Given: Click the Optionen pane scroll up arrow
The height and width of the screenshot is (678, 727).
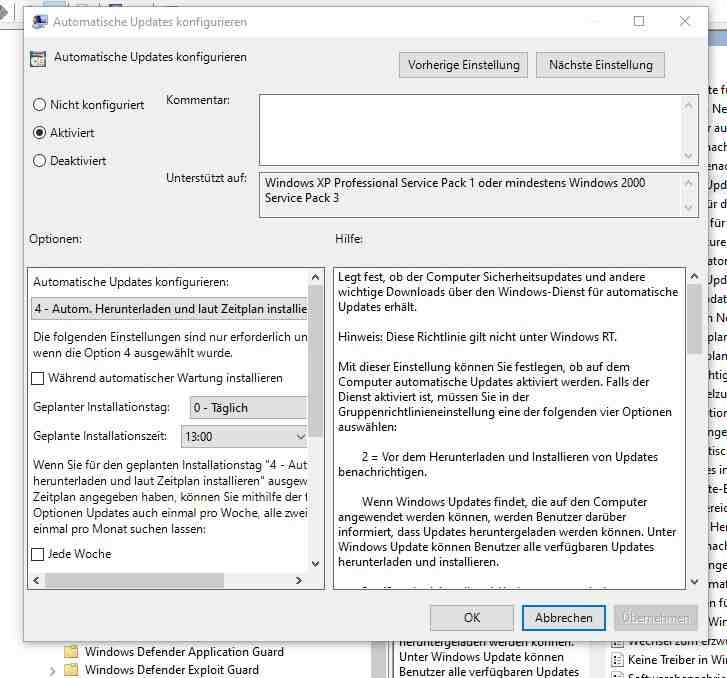Looking at the screenshot, I should pyautogui.click(x=316, y=277).
